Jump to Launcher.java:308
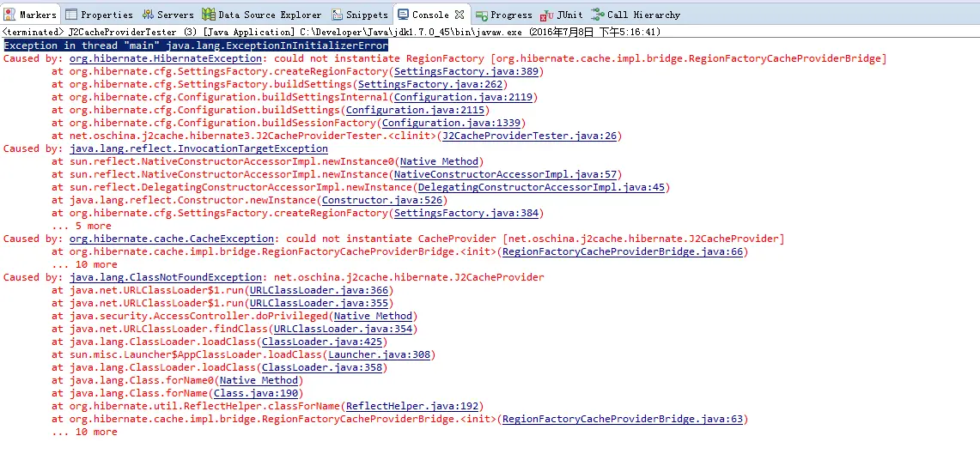 click(x=380, y=354)
